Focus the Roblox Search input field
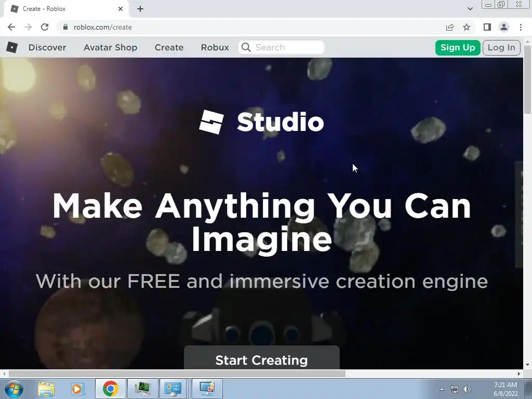The width and height of the screenshot is (532, 399). coord(282,47)
